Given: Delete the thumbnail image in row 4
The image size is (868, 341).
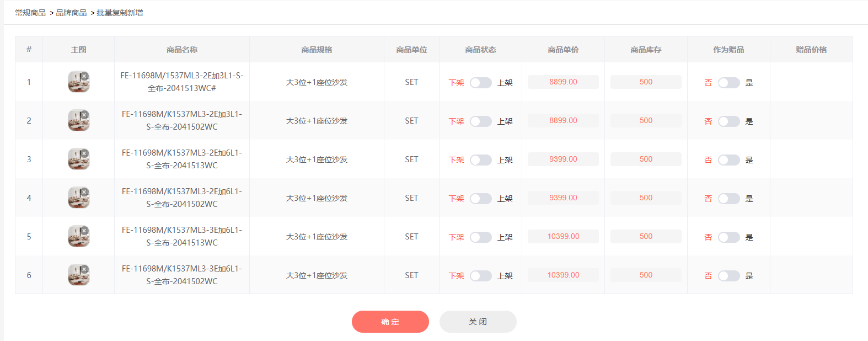Looking at the screenshot, I should point(84,192).
